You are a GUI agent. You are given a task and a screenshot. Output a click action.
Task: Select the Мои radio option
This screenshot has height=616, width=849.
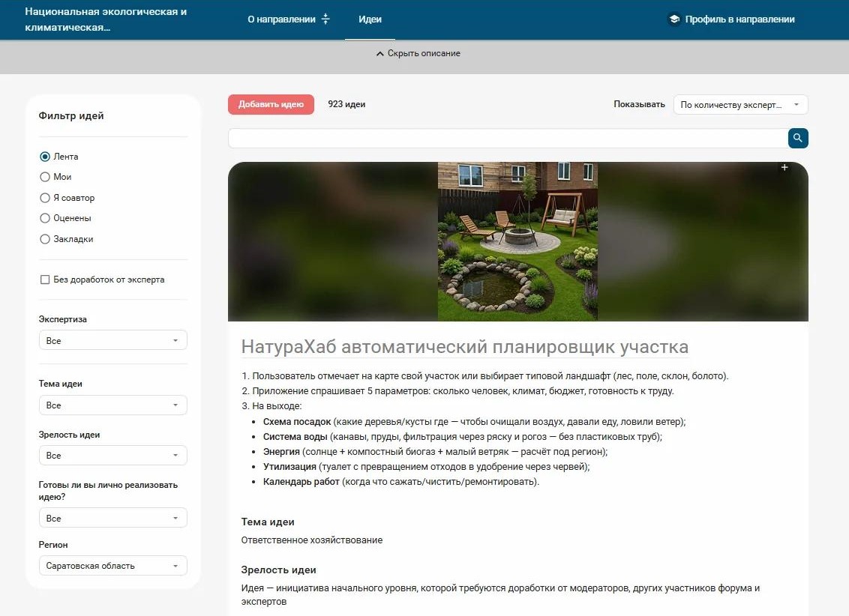pos(45,177)
